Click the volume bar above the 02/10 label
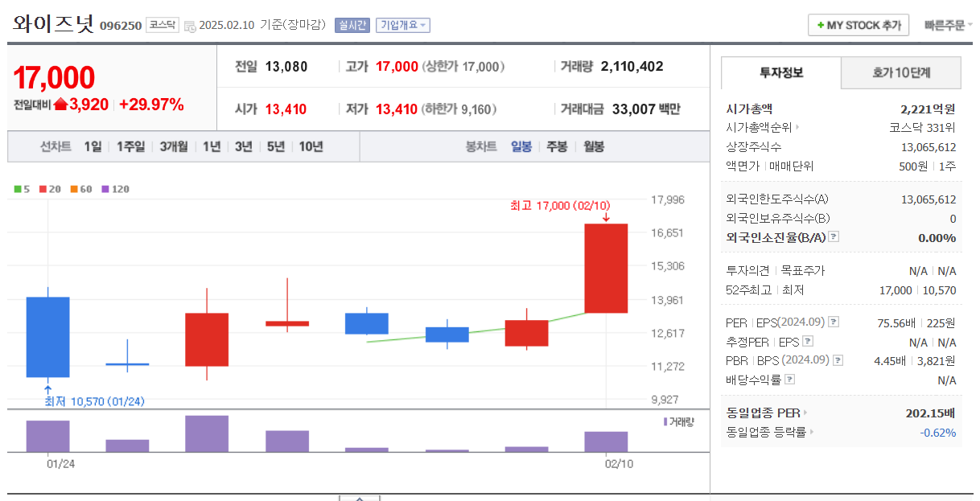The image size is (980, 501). 606,441
